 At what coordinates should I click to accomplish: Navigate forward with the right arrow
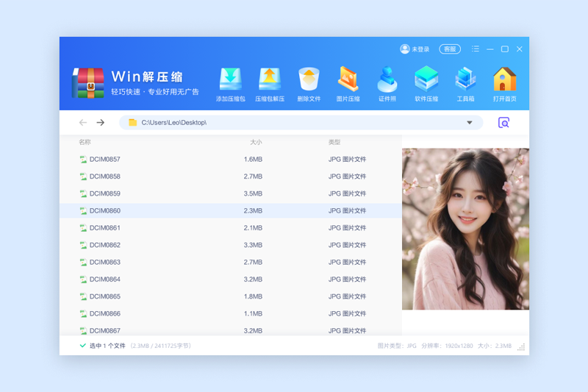point(101,123)
